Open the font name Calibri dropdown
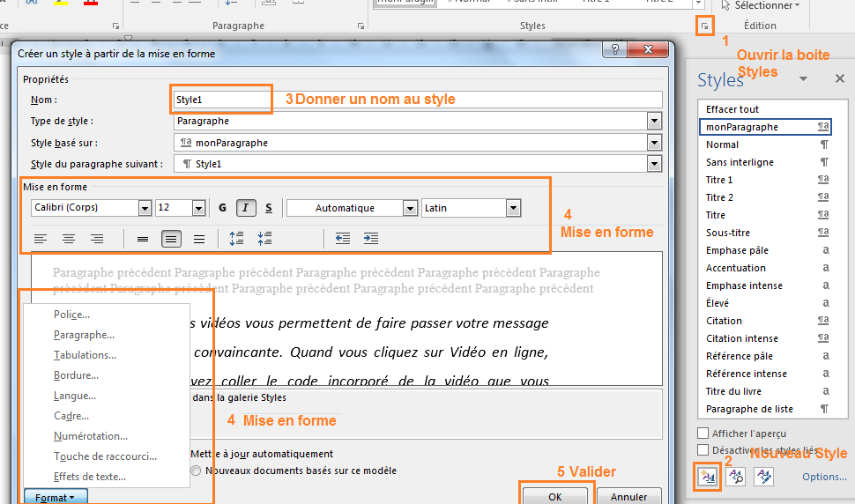 tap(145, 208)
